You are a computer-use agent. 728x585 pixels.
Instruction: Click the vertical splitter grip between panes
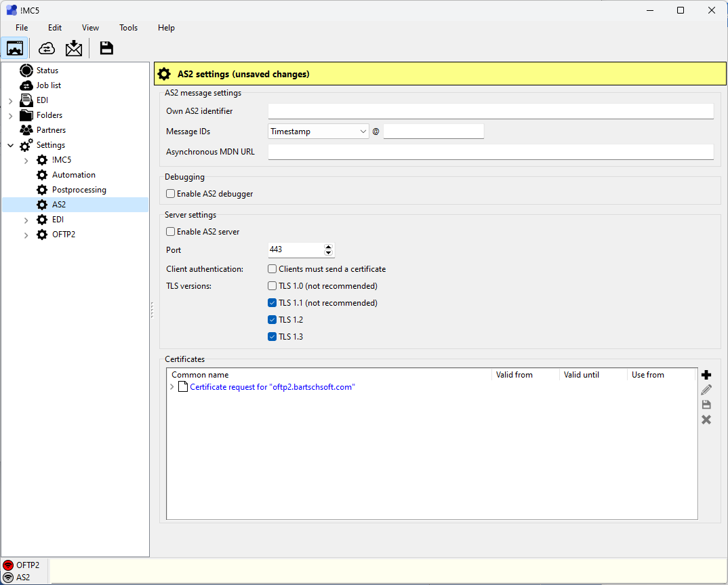(152, 310)
